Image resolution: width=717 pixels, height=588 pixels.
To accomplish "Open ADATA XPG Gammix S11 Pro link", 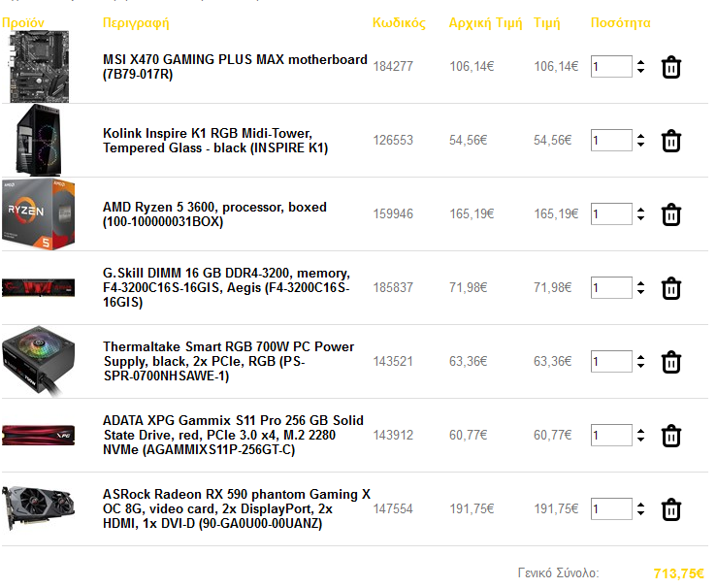I will (x=233, y=435).
